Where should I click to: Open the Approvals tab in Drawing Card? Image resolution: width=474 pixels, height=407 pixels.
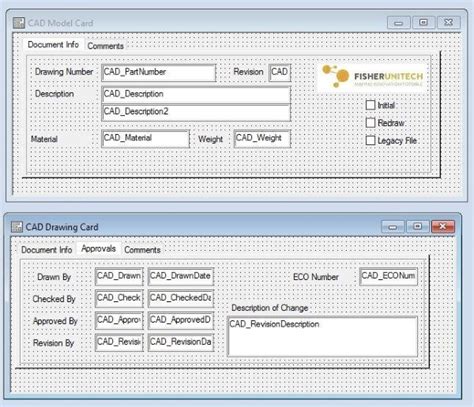(98, 249)
